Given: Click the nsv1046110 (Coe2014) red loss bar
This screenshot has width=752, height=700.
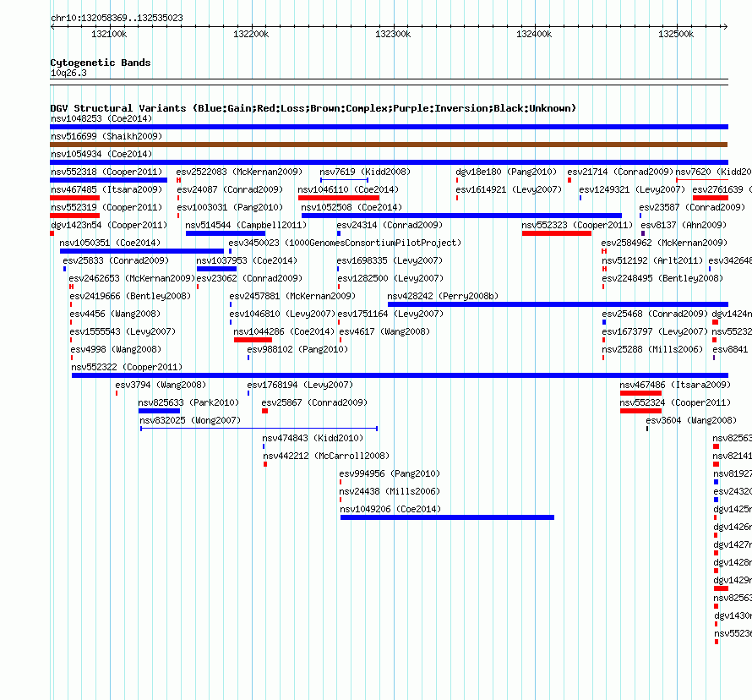Looking at the screenshot, I should point(339,198).
